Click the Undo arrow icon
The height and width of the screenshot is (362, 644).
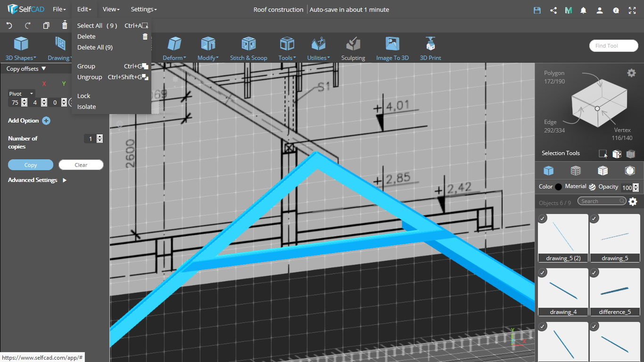point(9,25)
